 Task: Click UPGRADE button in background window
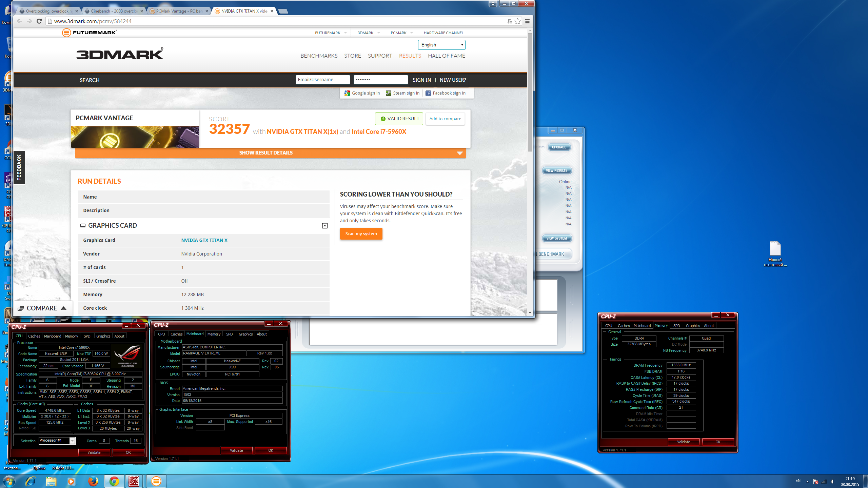coord(559,147)
